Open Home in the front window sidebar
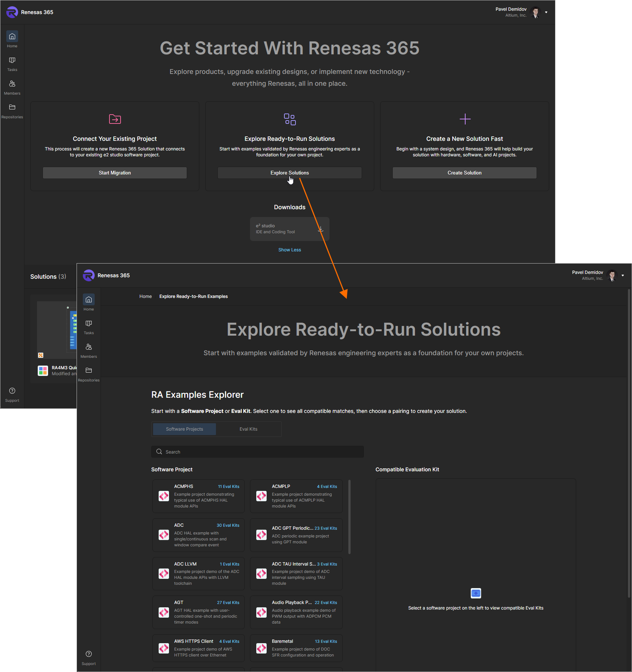This screenshot has height=672, width=632. point(89,303)
